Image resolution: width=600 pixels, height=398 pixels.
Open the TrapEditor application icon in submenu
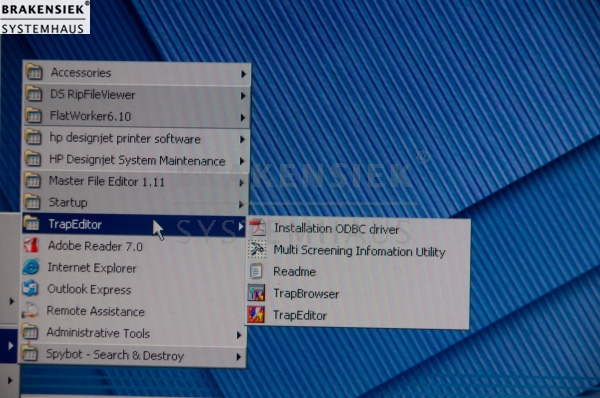(x=256, y=315)
